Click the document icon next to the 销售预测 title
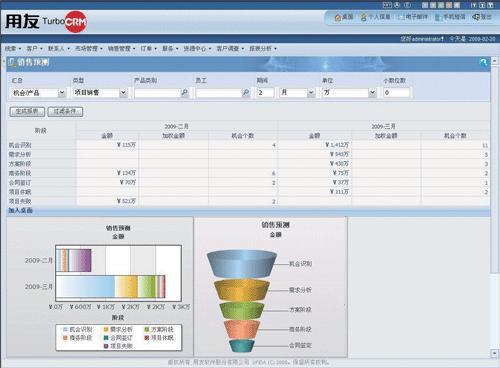 click(x=12, y=62)
